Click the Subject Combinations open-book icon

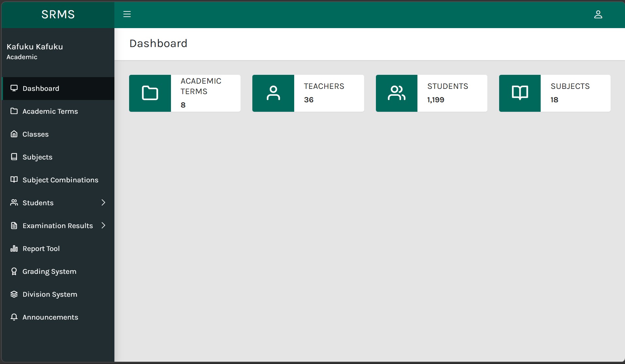[14, 180]
